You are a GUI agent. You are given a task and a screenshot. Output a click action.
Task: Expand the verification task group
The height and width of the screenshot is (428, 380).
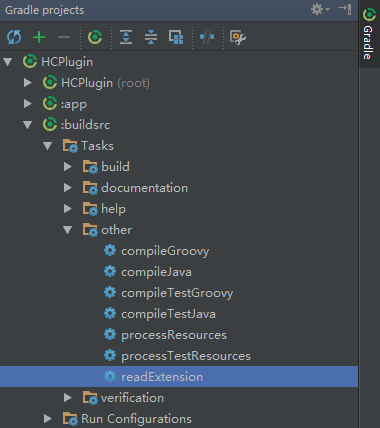(68, 397)
